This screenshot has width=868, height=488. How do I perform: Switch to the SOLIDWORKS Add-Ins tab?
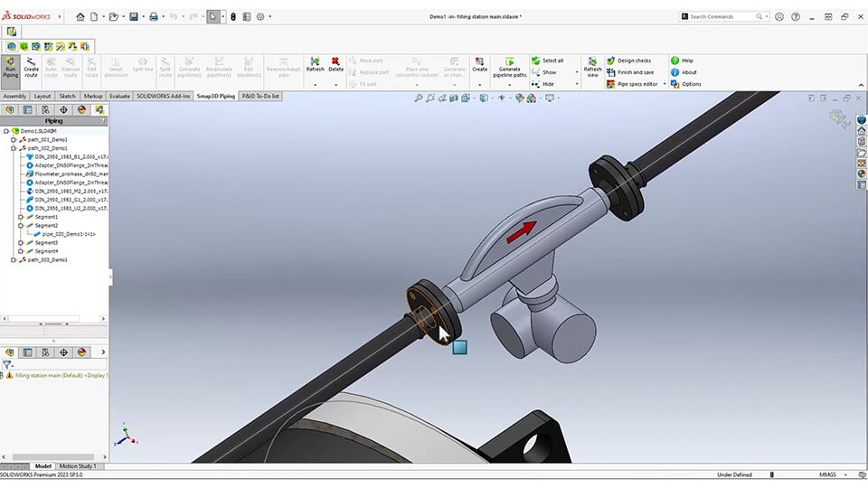tap(164, 97)
